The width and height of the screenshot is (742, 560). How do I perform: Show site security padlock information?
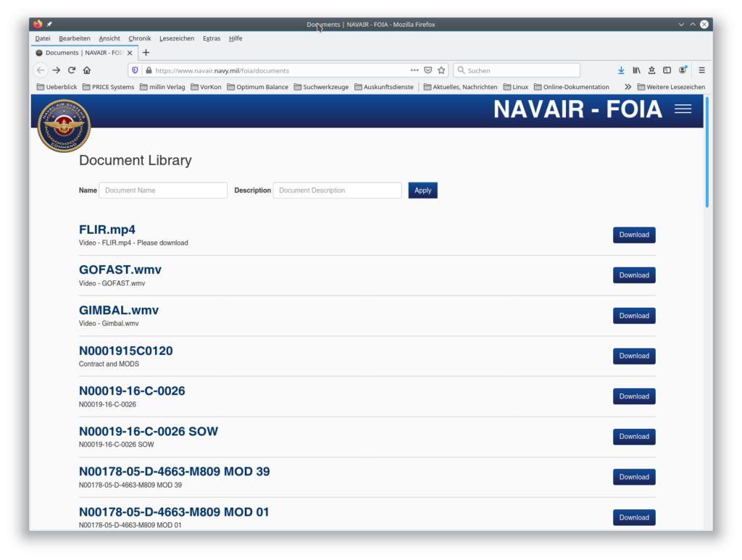149,70
